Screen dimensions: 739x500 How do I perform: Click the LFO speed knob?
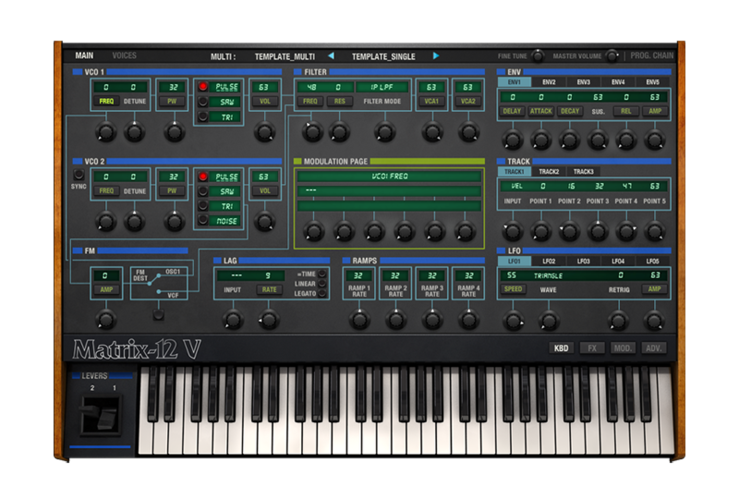513,321
